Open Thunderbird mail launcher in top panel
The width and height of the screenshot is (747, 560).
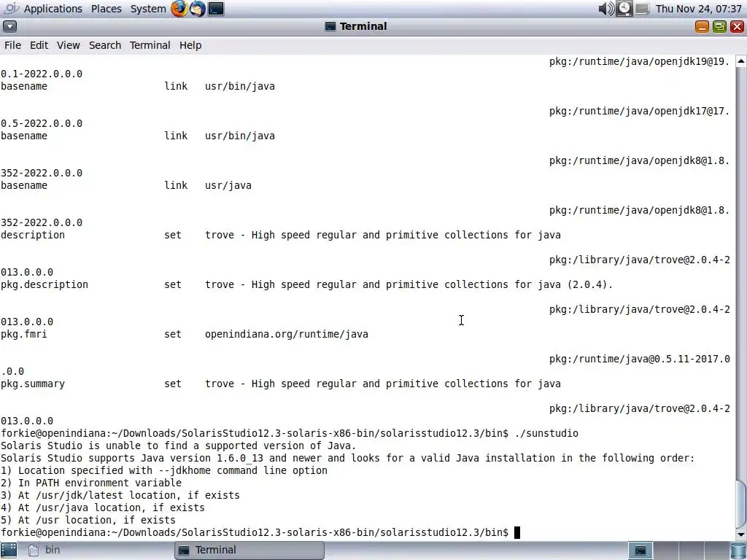click(197, 9)
